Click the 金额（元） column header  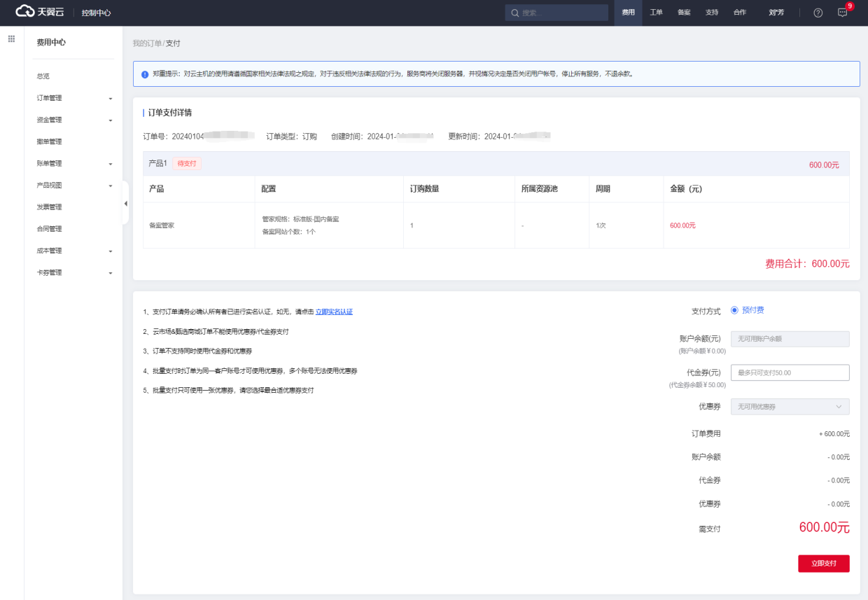click(686, 189)
